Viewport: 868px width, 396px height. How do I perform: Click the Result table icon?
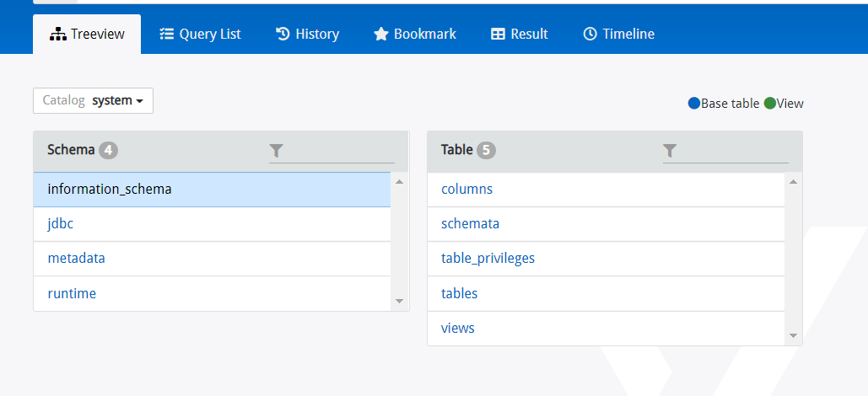pyautogui.click(x=499, y=35)
